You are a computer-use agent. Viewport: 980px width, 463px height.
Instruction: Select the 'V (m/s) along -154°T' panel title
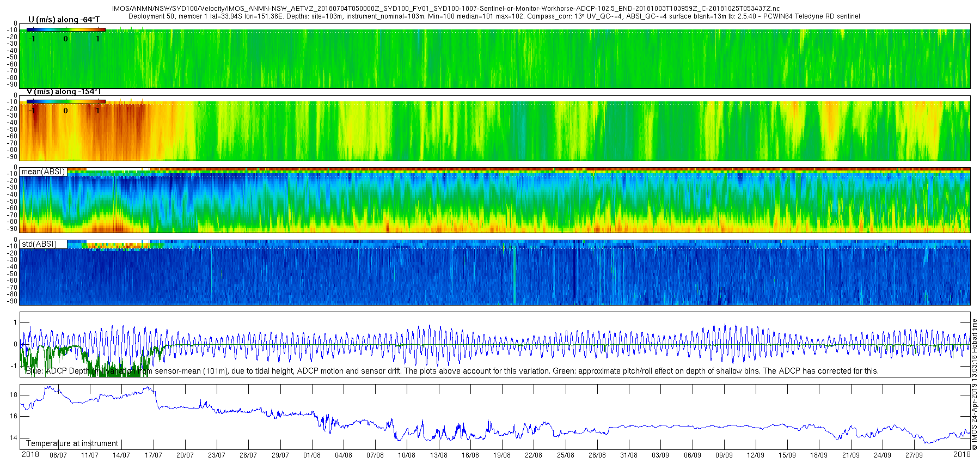pos(64,92)
